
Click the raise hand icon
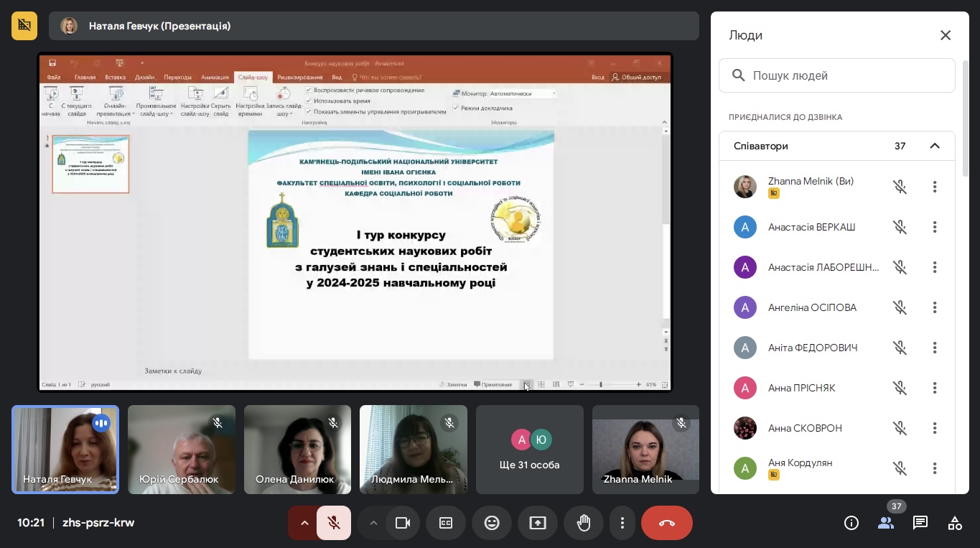(584, 523)
